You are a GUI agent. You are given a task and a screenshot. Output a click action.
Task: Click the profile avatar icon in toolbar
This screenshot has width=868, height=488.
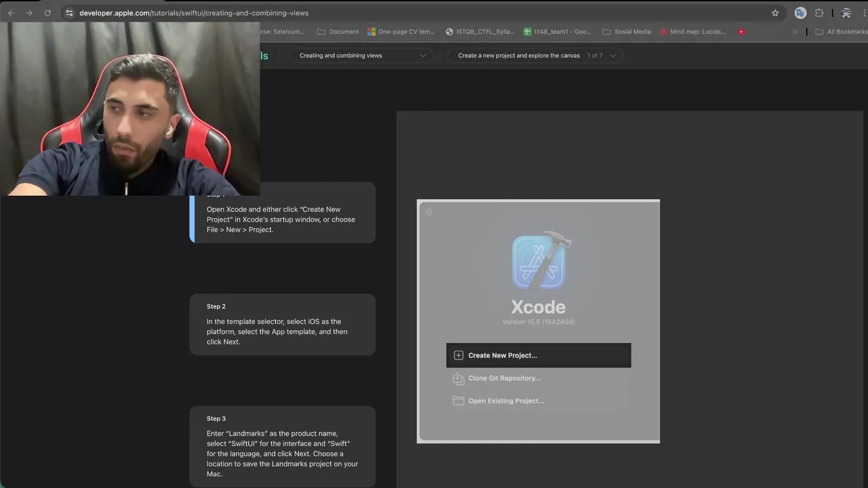(846, 13)
